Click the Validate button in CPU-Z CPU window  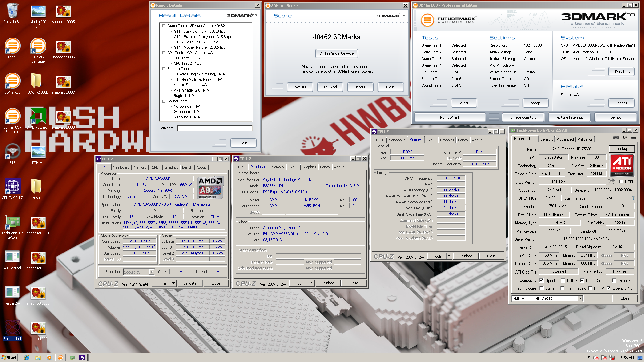pyautogui.click(x=190, y=283)
